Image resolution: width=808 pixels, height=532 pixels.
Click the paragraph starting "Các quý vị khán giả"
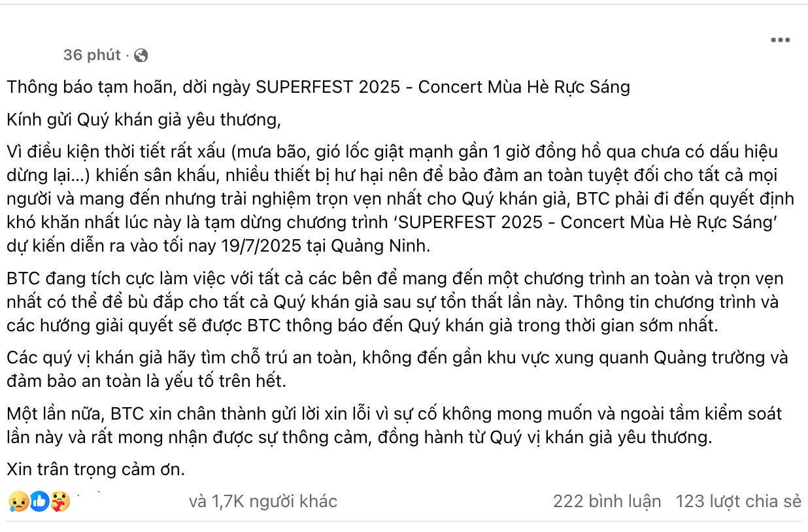pyautogui.click(x=397, y=358)
